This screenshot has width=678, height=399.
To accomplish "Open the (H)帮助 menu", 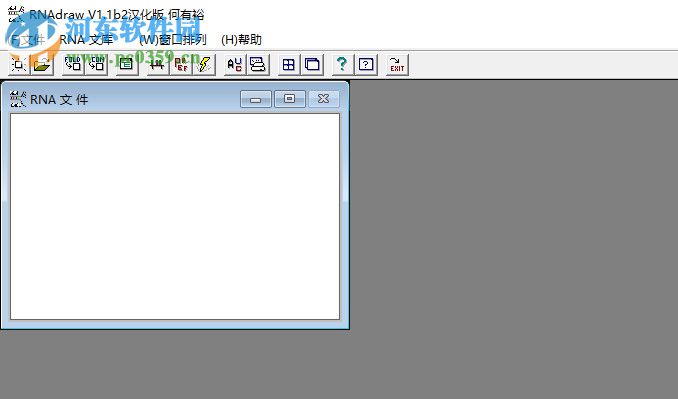I will 241,40.
